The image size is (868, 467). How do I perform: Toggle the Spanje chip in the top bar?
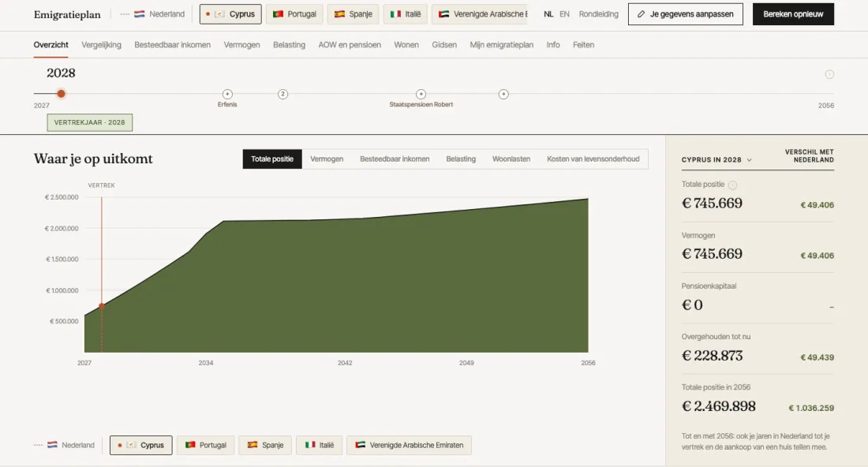[x=354, y=14]
